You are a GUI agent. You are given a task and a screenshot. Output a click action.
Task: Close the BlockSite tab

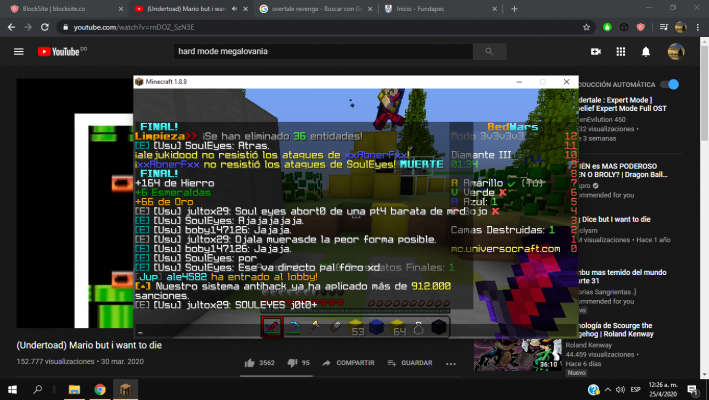point(121,9)
